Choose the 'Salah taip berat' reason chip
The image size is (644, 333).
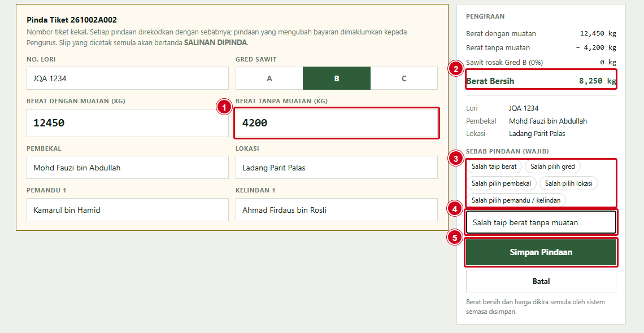(x=494, y=166)
